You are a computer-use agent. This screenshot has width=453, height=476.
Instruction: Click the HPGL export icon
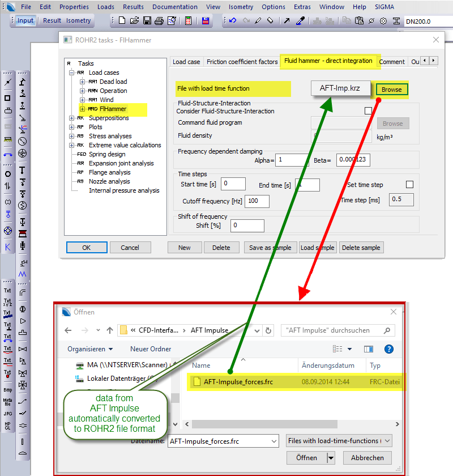click(x=8, y=426)
